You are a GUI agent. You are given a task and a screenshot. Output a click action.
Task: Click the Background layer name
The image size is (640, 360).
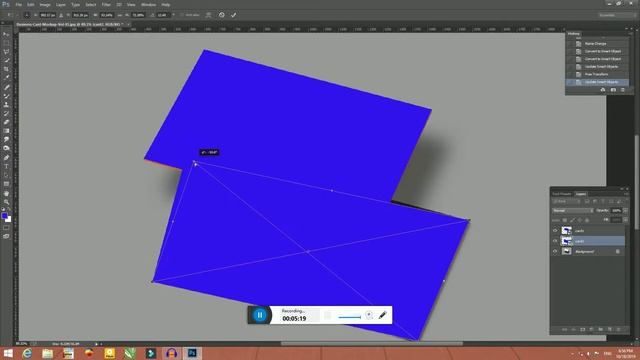(584, 251)
